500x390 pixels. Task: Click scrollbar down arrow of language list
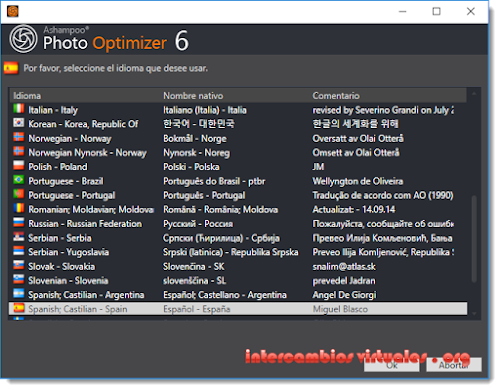click(x=474, y=314)
